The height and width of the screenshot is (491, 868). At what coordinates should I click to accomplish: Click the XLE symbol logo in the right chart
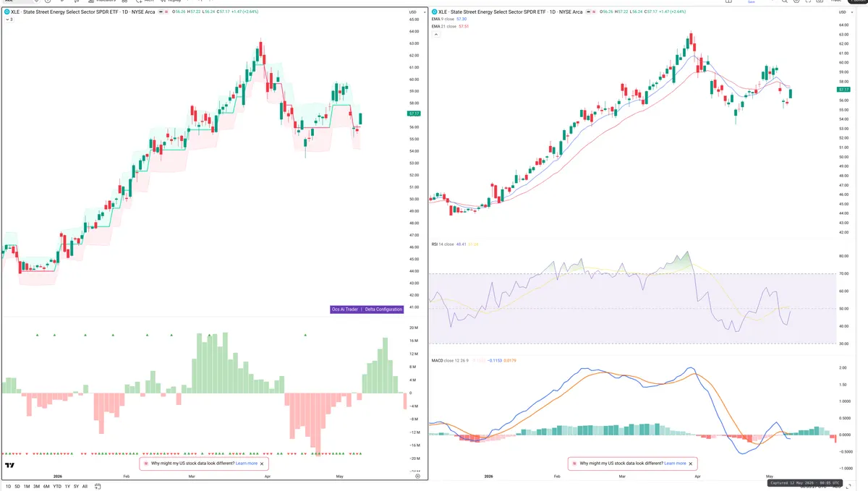pyautogui.click(x=434, y=12)
